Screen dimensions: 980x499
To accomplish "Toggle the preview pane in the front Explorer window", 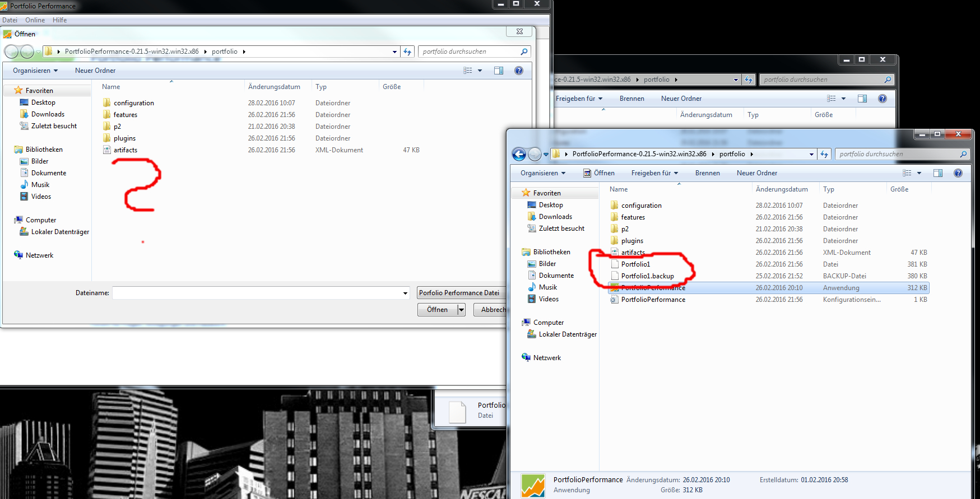I will click(x=938, y=173).
